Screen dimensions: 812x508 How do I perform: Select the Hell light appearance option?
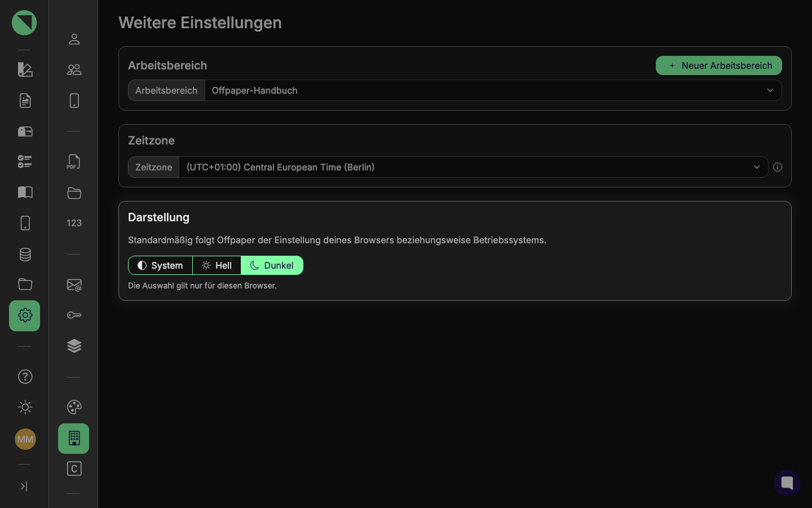click(217, 265)
